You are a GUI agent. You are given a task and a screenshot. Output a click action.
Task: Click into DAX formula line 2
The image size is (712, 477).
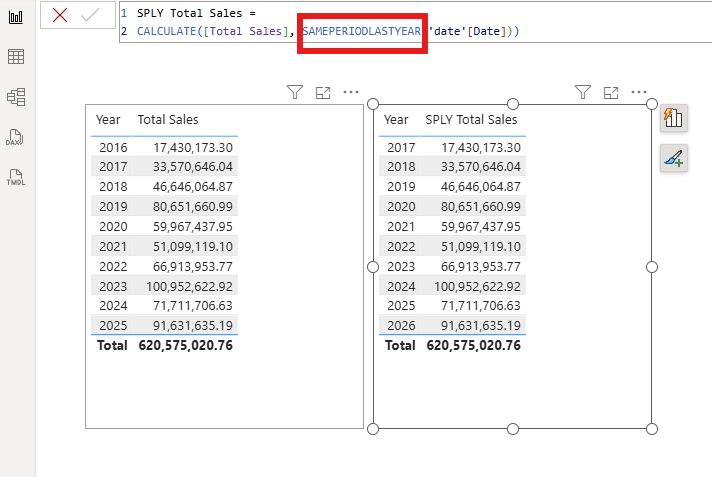point(327,31)
